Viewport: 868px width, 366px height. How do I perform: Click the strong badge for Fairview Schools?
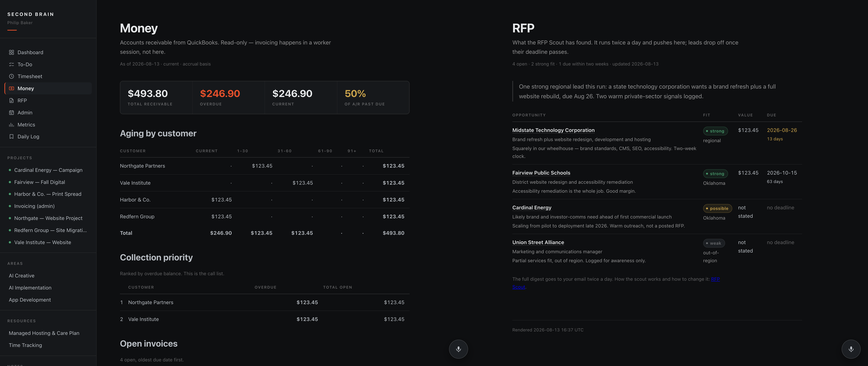(x=715, y=174)
